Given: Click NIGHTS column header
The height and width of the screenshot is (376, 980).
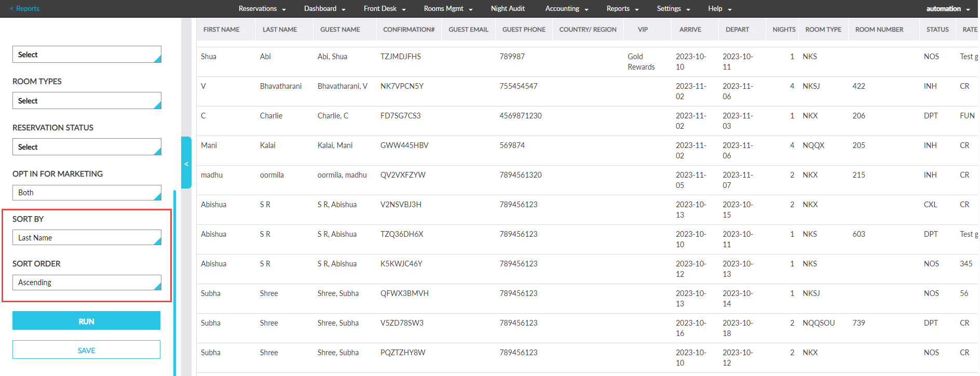Looking at the screenshot, I should pos(784,30).
